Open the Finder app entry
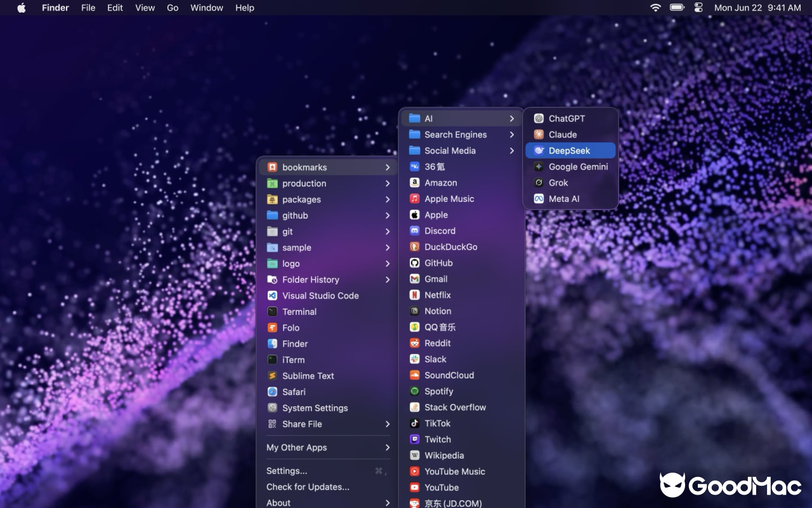812x508 pixels. click(x=327, y=344)
